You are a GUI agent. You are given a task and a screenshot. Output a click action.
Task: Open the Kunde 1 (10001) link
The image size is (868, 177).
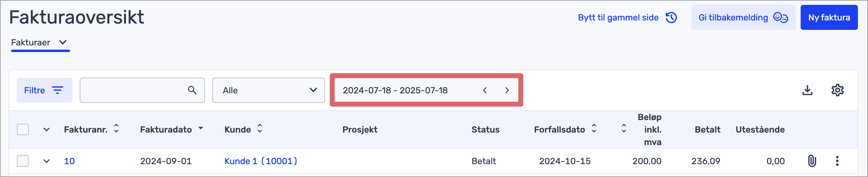click(260, 161)
